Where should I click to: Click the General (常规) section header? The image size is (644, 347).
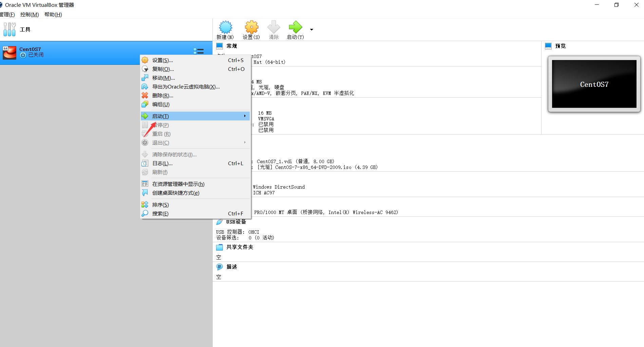[232, 46]
